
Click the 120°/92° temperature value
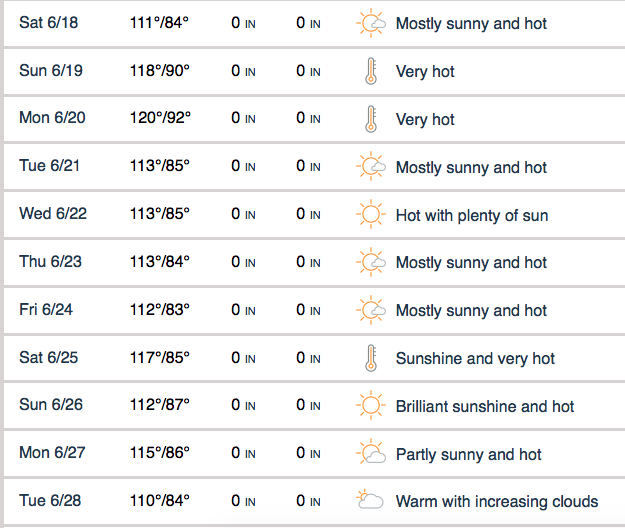(x=159, y=119)
